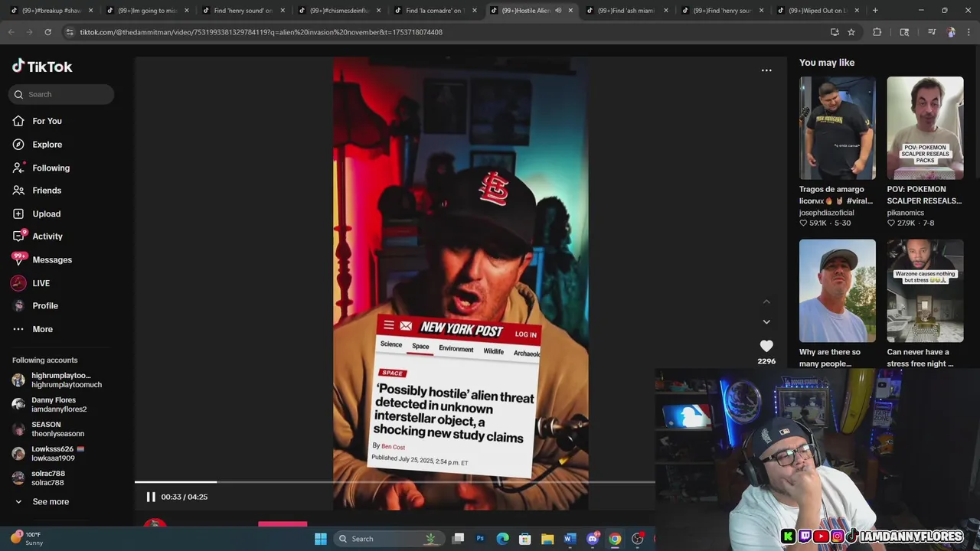Open Photoshop from the taskbar
This screenshot has width=980, height=551.
(480, 539)
